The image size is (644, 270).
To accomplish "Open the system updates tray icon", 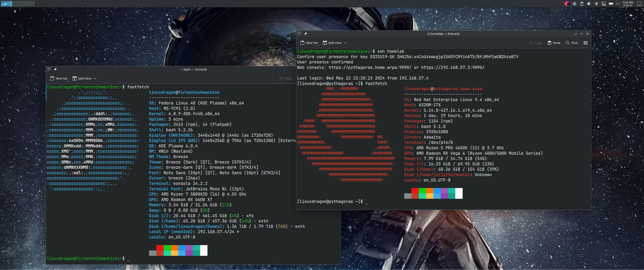I will [574, 4].
